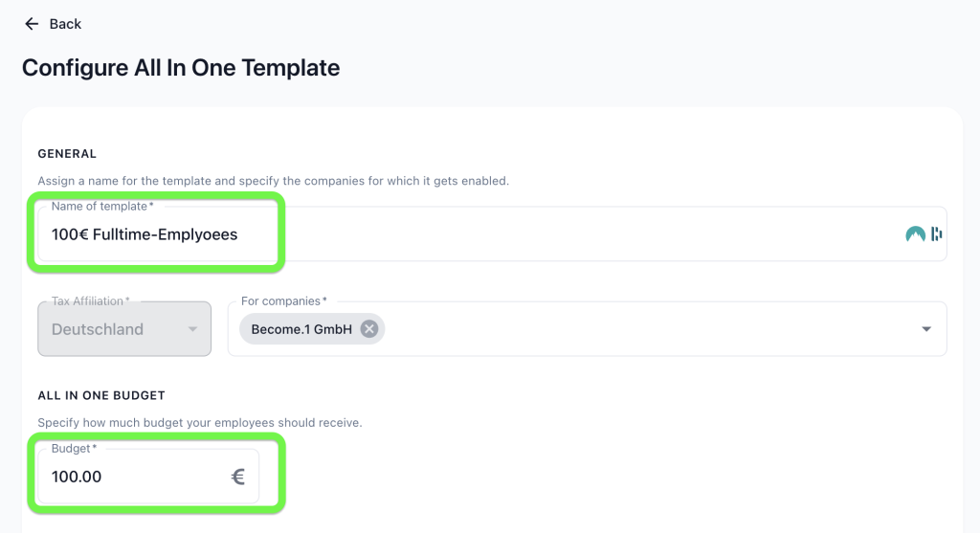Click the GENERAL section heading
Image resolution: width=980 pixels, height=533 pixels.
pyautogui.click(x=67, y=154)
